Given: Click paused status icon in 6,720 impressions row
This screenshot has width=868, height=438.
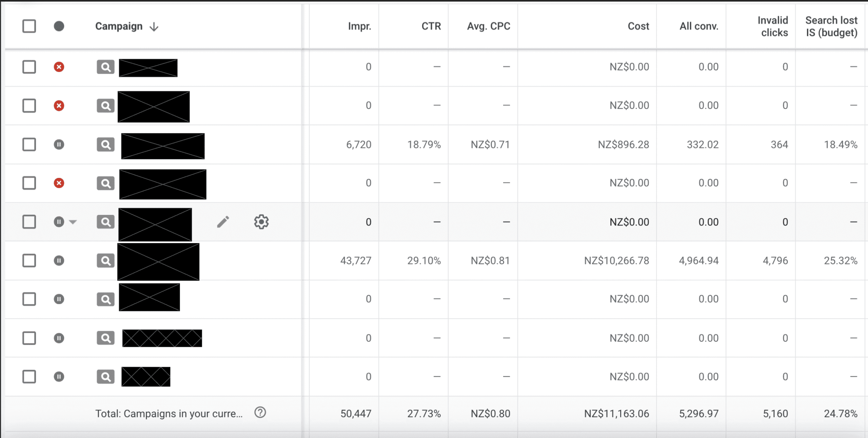Looking at the screenshot, I should pos(59,145).
